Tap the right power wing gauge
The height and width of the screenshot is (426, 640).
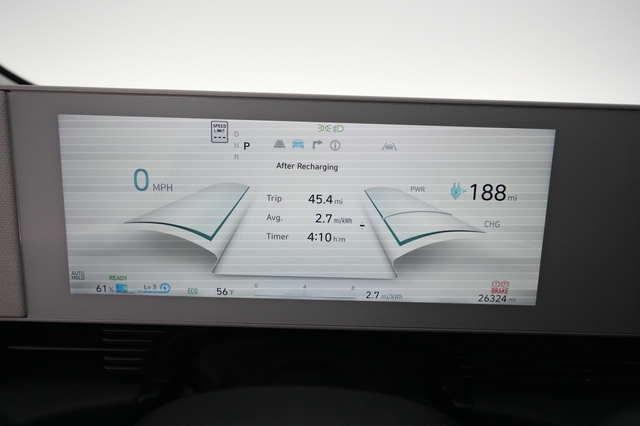coord(424,217)
